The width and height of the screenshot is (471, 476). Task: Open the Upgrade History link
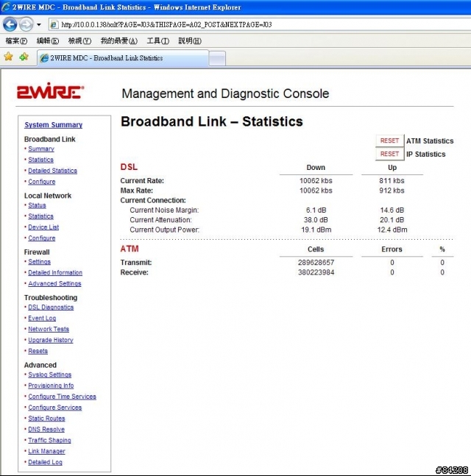51,340
